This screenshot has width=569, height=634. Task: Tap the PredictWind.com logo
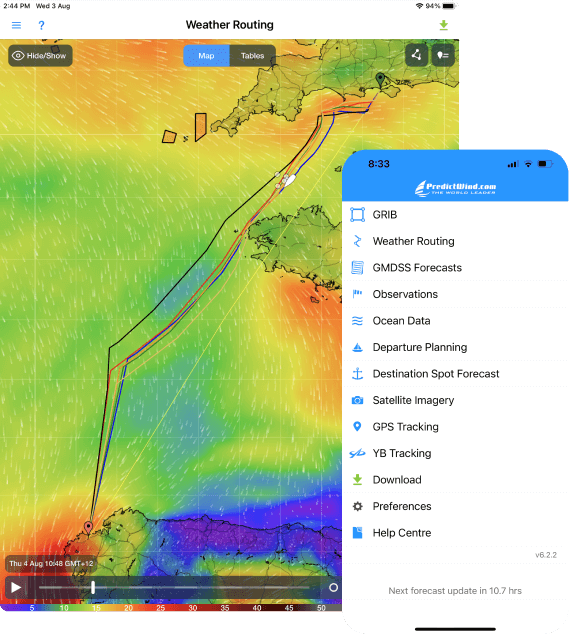(x=455, y=188)
